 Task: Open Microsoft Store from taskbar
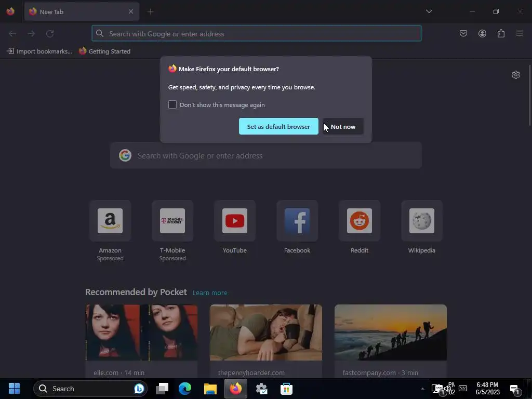point(287,389)
